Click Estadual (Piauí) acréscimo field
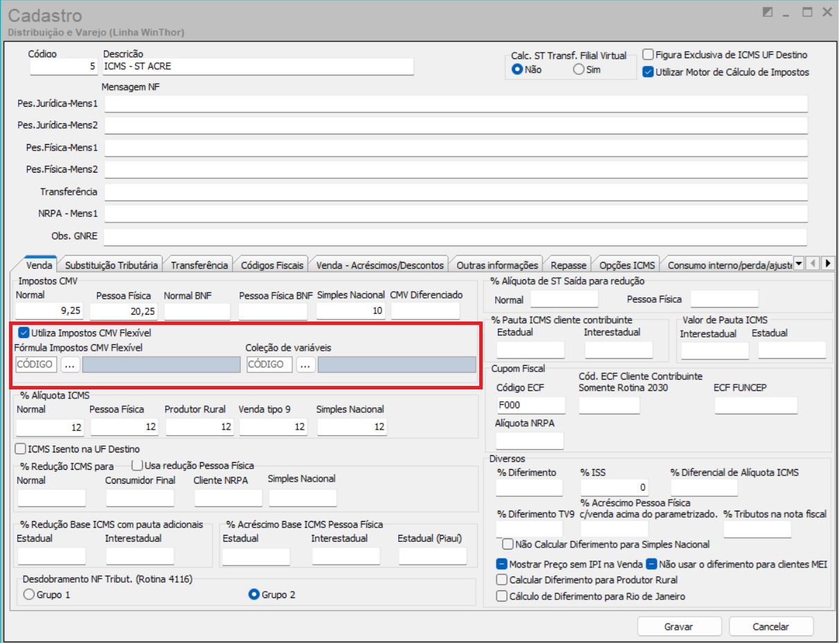This screenshot has width=840, height=643. coord(433,556)
